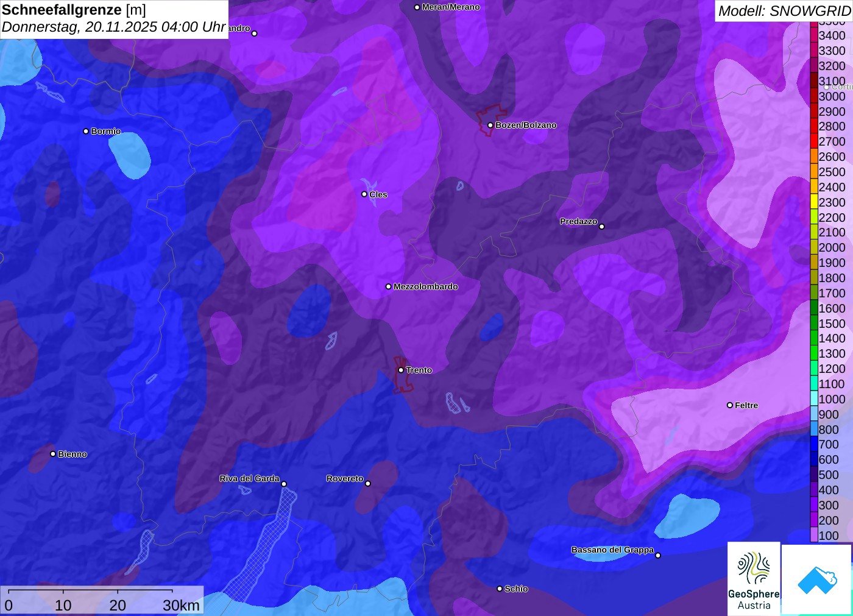Screen dimensions: 853x616
Task: Click the 1700 legend value
Action: click(x=832, y=293)
